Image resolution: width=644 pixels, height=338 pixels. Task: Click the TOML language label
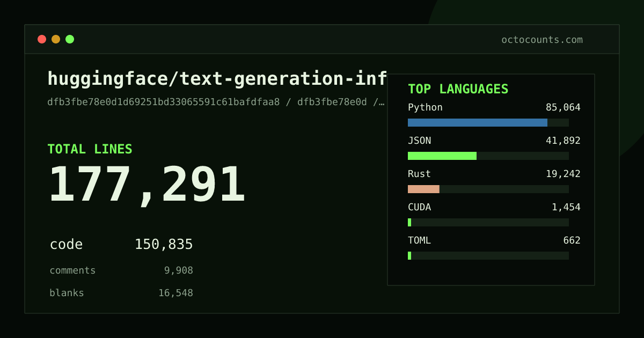click(419, 240)
